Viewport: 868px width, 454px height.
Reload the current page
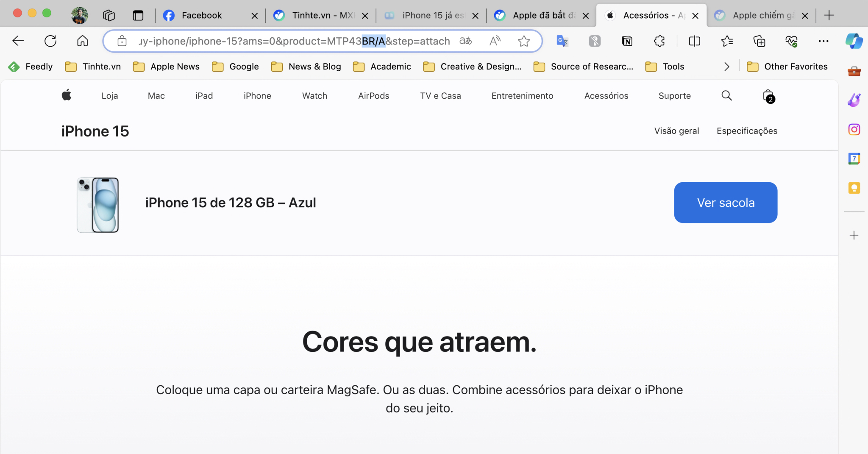(x=50, y=41)
